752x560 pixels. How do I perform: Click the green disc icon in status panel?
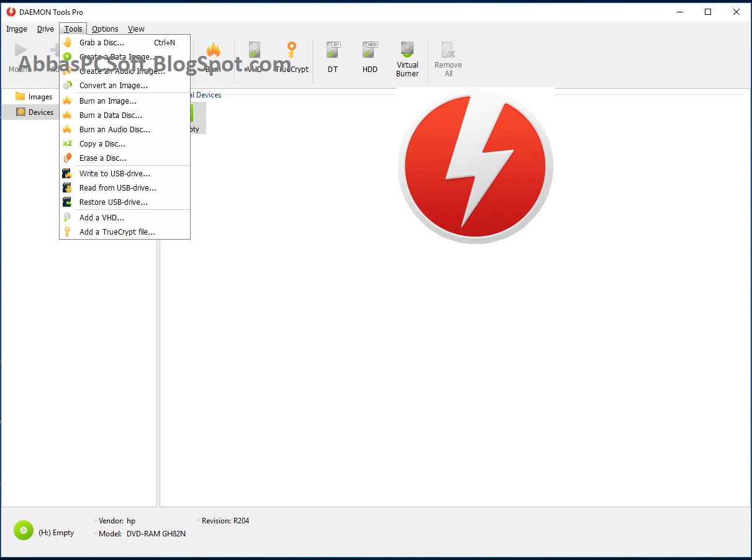point(23,530)
